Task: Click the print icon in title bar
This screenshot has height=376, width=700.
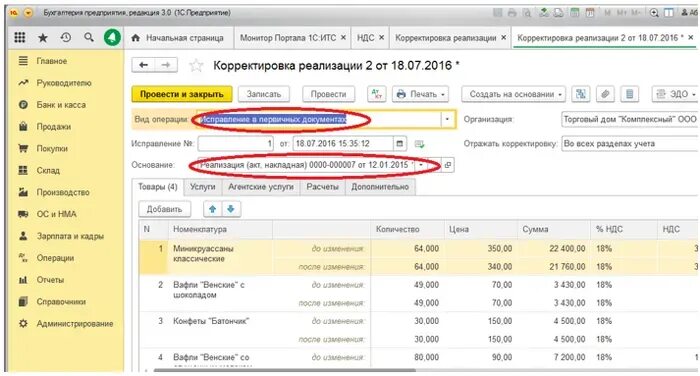Action: (x=512, y=13)
